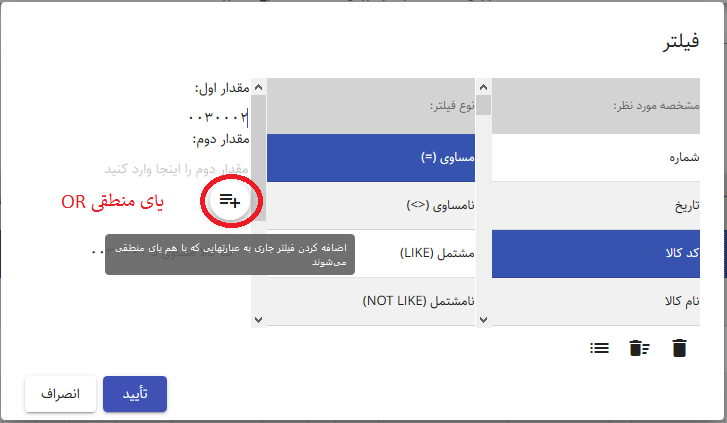Click down arrow of field list scrollbar
This screenshot has width=727, height=423.
pyautogui.click(x=484, y=320)
